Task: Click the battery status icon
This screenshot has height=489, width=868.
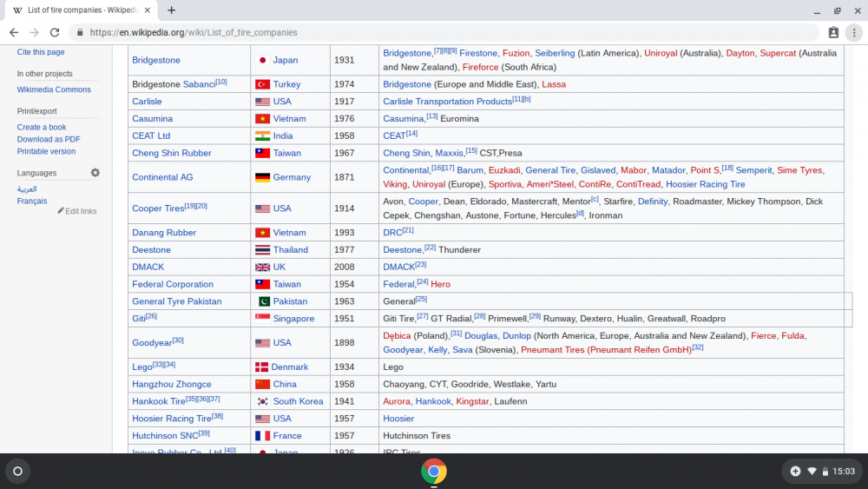Action: tap(825, 472)
